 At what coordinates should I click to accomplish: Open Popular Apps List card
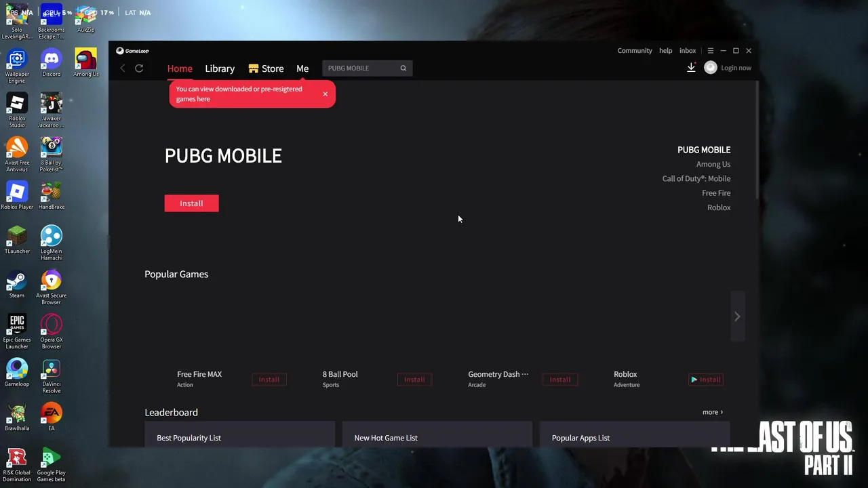click(x=635, y=434)
